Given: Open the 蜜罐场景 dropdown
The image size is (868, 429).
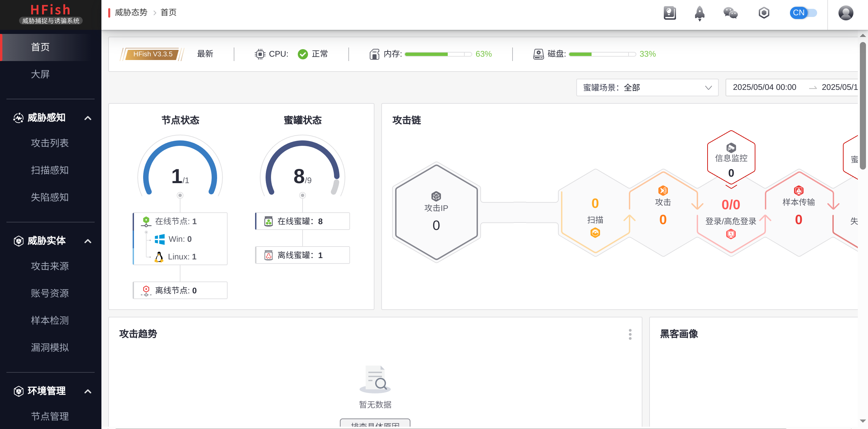Looking at the screenshot, I should (647, 87).
